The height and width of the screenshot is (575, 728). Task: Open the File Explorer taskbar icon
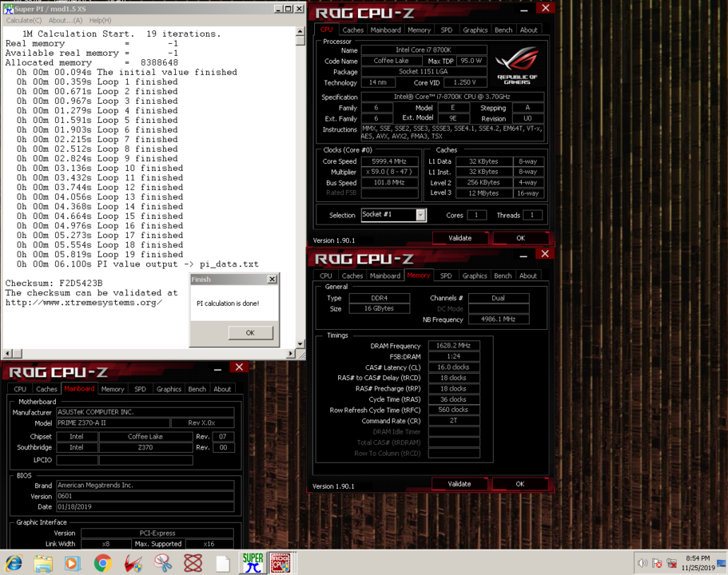(x=43, y=563)
